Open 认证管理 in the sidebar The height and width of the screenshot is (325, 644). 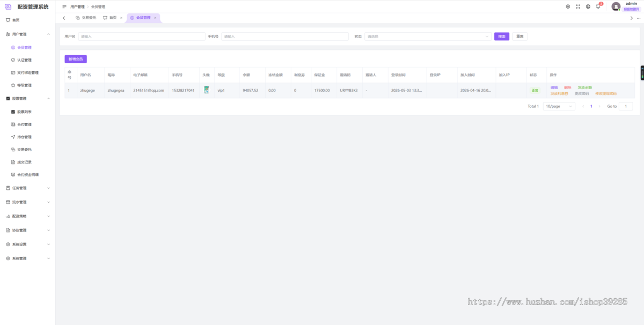24,60
